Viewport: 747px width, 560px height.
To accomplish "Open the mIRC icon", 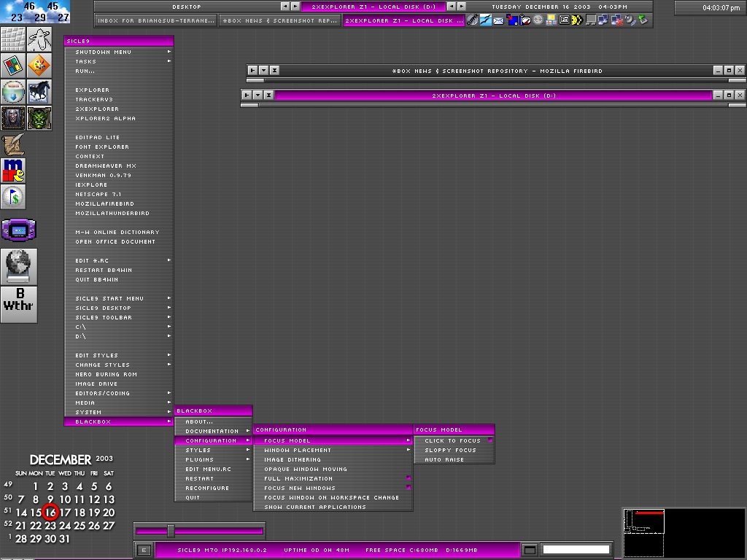I will (13, 171).
